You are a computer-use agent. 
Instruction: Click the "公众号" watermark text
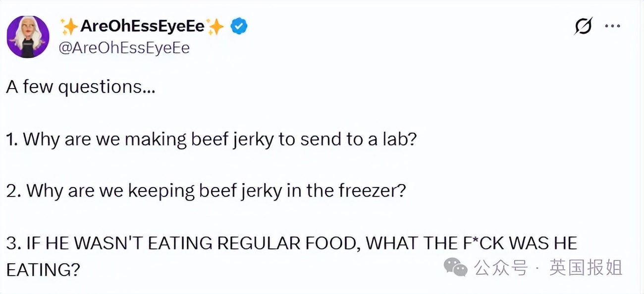501,268
